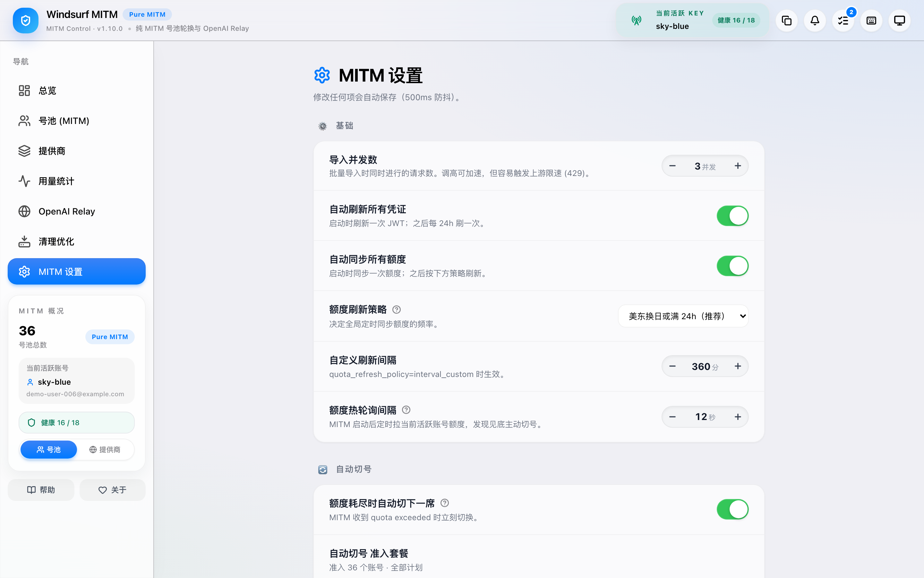Image resolution: width=924 pixels, height=578 pixels.
Task: Click the sky-blue active account entry
Action: click(x=76, y=381)
